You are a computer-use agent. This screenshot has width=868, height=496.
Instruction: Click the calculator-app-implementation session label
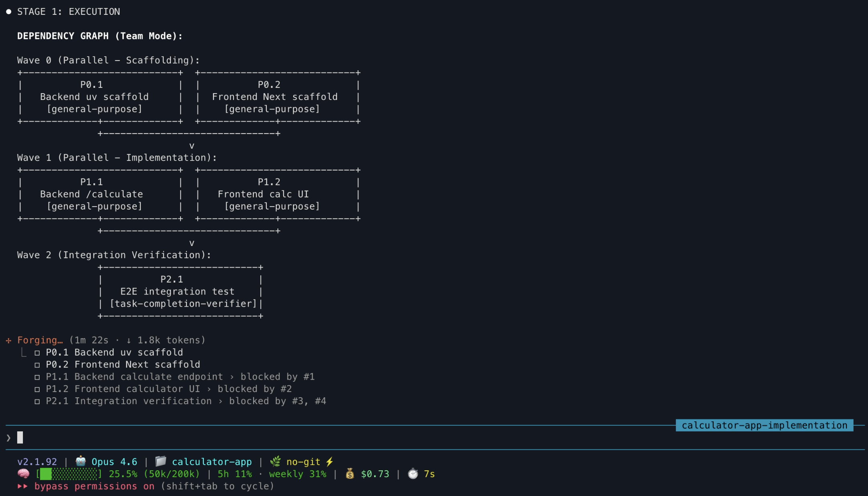[765, 425]
